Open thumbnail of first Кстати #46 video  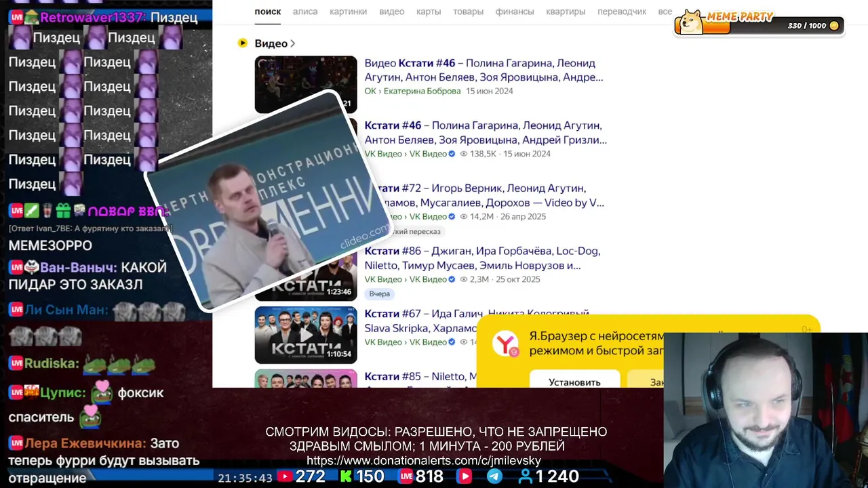click(306, 84)
